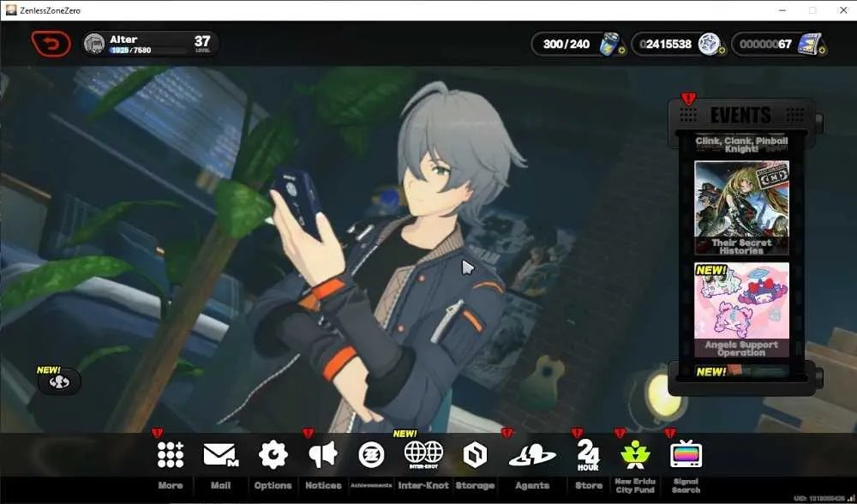
Task: Click the Alter profile avatar icon
Action: [x=95, y=44]
